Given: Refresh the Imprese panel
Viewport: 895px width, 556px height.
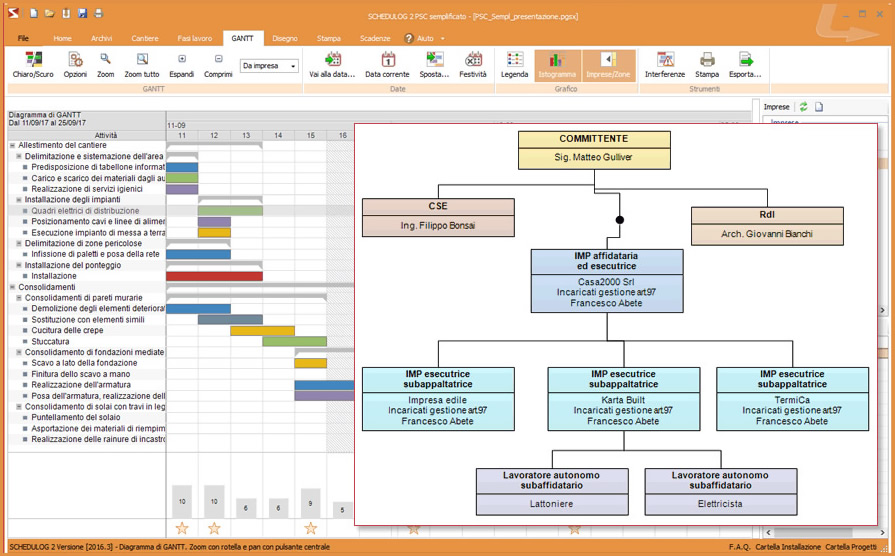Looking at the screenshot, I should tap(803, 107).
